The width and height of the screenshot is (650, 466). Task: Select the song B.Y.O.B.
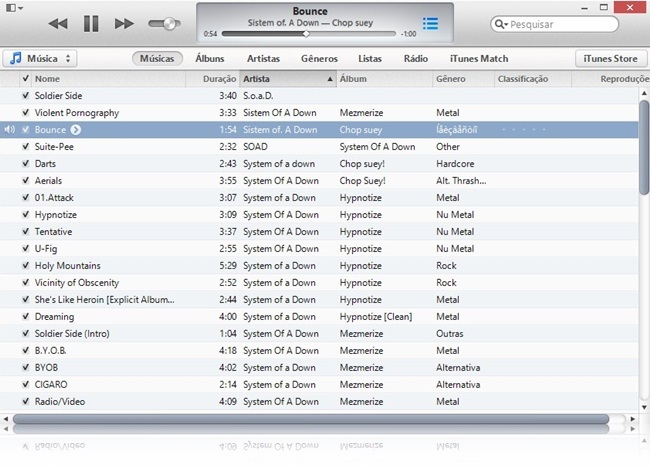319,351
